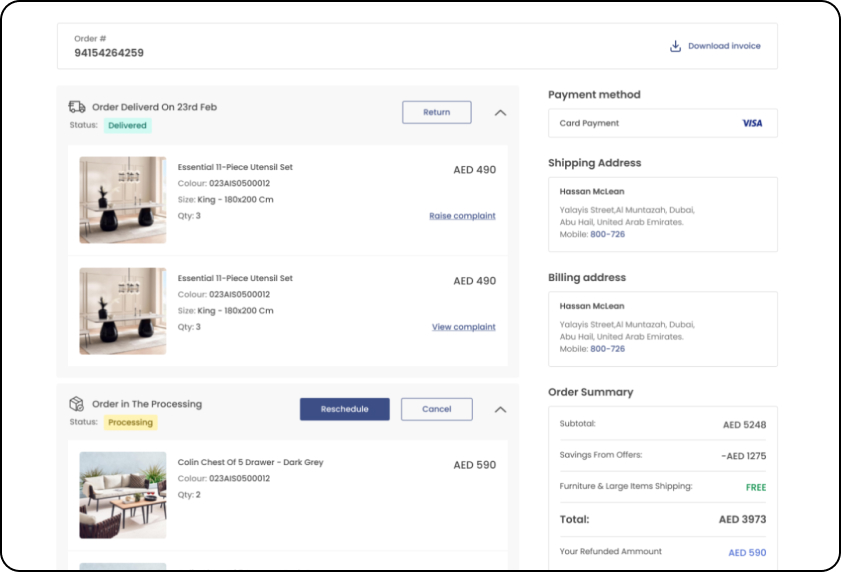This screenshot has width=841, height=572.
Task: Click the Return button
Action: click(x=437, y=112)
